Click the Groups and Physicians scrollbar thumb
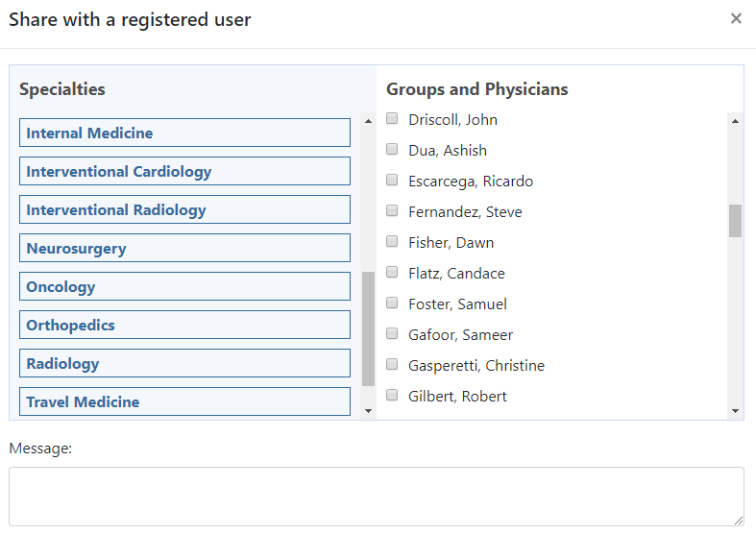The height and width of the screenshot is (534, 756). [735, 220]
